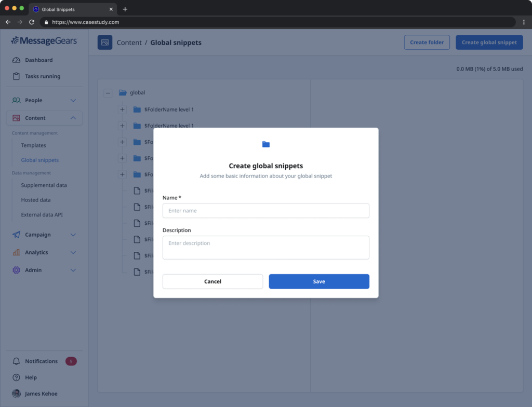532x407 pixels.
Task: Expand the first $FolderName level 1 folder
Action: coord(122,110)
